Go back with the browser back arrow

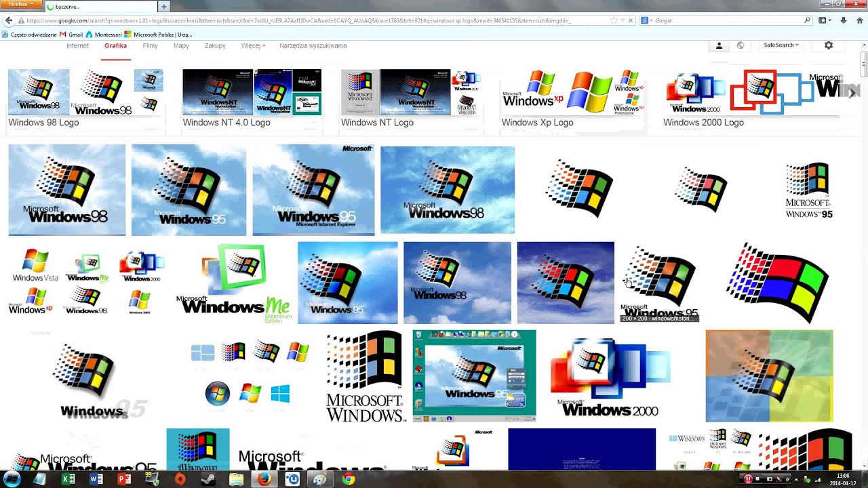[9, 20]
